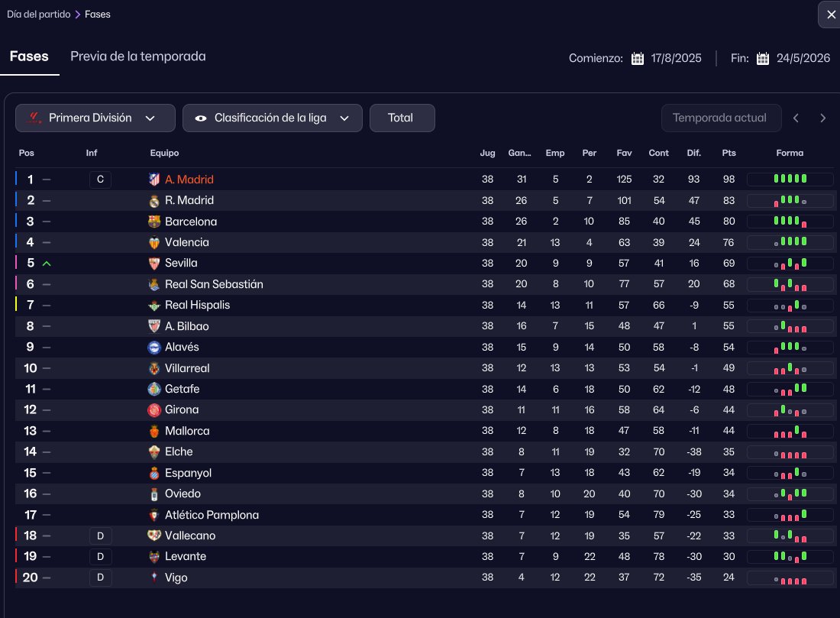The width and height of the screenshot is (840, 618).
Task: Switch to Previa de la temporada tab
Action: click(x=138, y=57)
